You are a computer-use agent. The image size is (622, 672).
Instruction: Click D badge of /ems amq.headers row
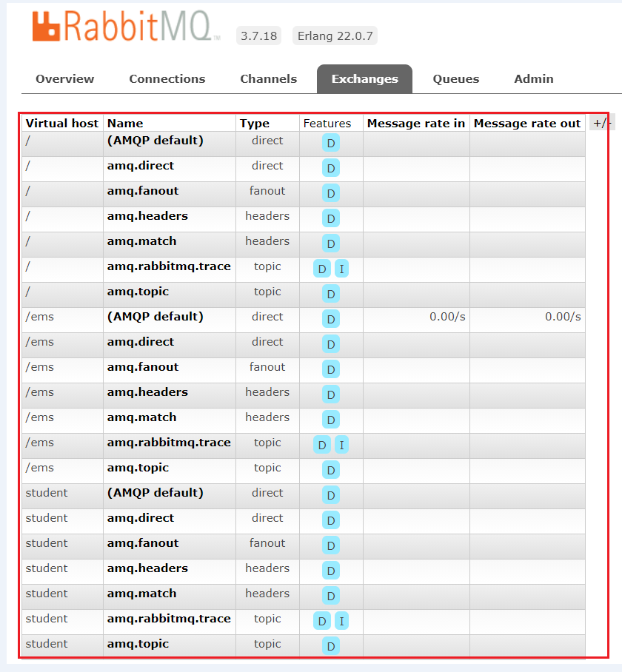[x=331, y=394]
